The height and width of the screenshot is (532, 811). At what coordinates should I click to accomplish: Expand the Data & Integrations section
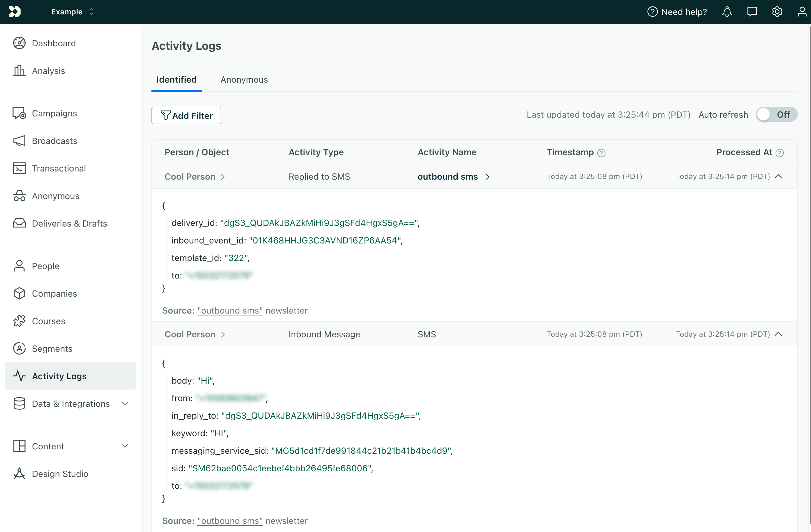(125, 403)
